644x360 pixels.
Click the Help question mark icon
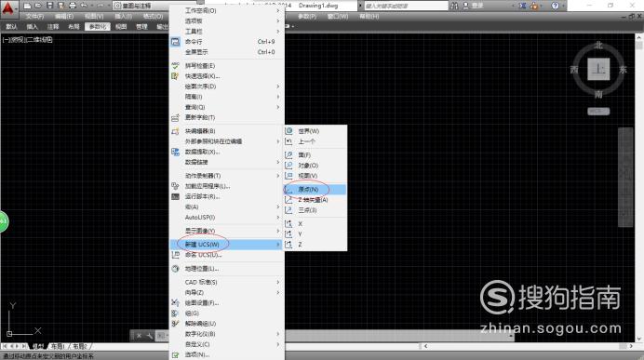coord(555,6)
